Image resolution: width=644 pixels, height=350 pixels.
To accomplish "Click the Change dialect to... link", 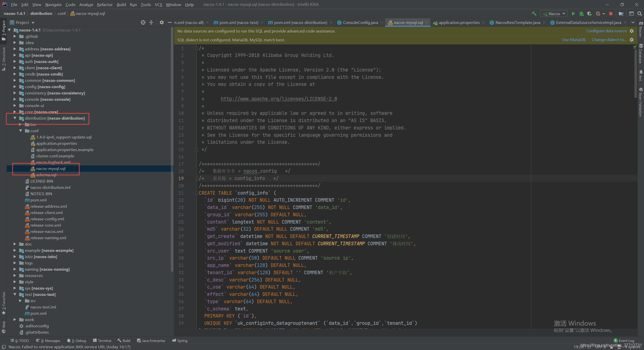I will [x=609, y=40].
